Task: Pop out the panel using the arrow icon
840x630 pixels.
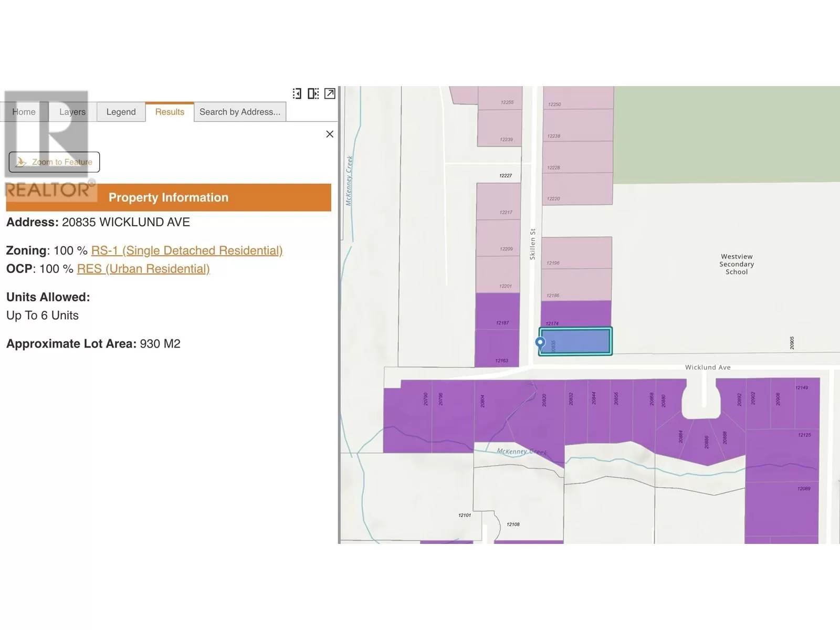Action: pyautogui.click(x=330, y=93)
